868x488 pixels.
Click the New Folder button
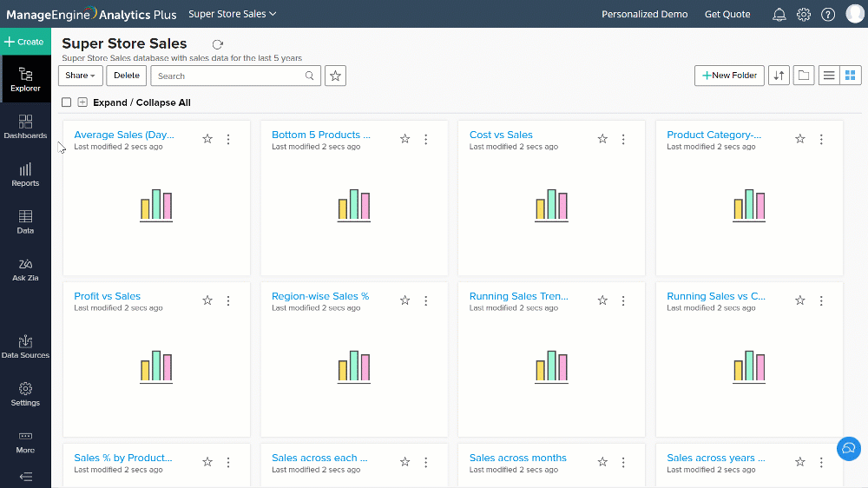[x=729, y=76]
